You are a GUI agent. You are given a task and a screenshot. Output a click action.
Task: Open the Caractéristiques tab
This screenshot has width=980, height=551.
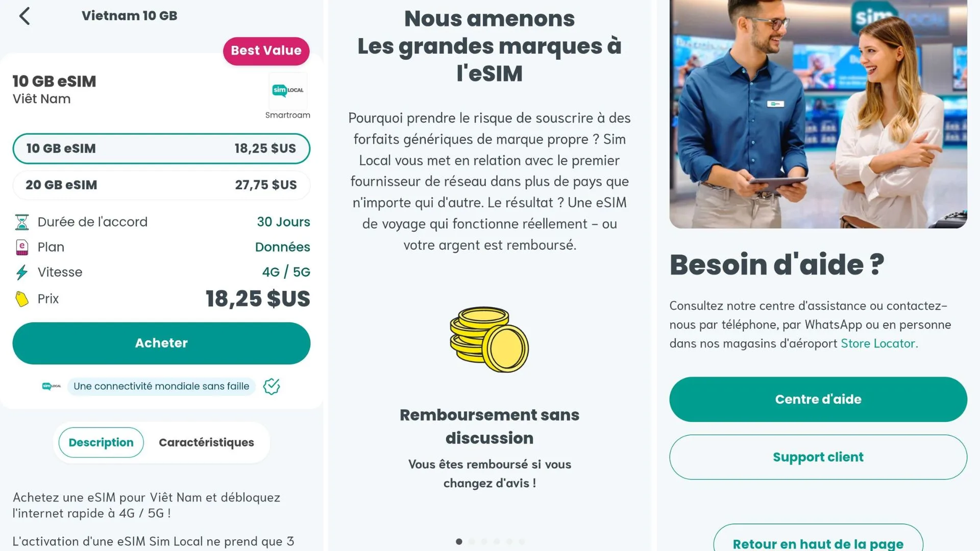(x=206, y=442)
